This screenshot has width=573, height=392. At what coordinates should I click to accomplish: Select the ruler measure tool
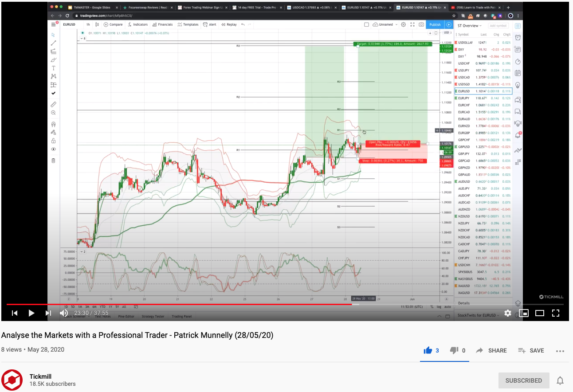53,104
